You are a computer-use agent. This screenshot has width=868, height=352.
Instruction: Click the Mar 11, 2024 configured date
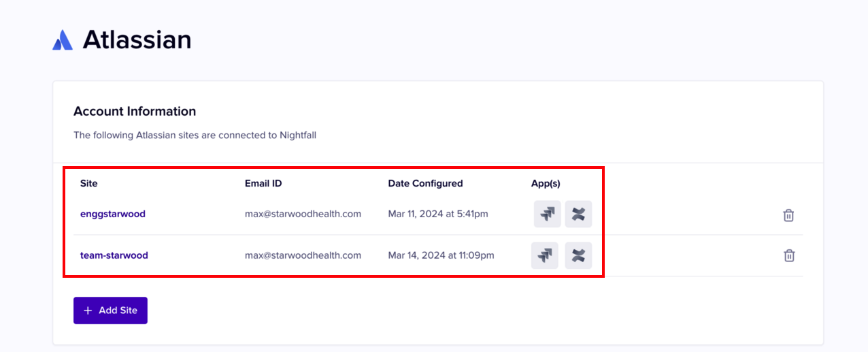438,214
